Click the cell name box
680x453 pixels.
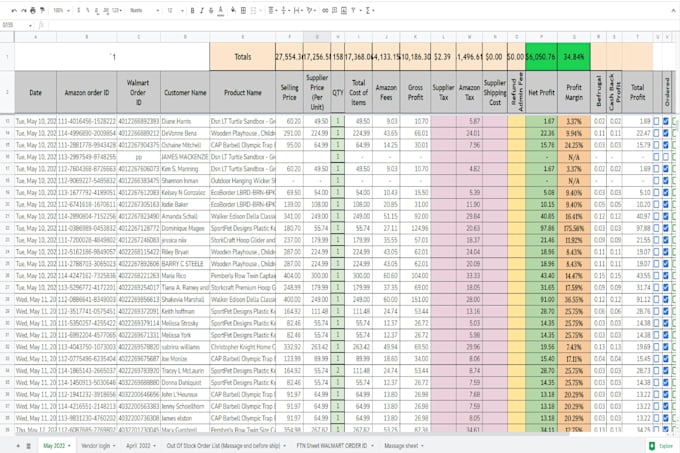[14, 25]
